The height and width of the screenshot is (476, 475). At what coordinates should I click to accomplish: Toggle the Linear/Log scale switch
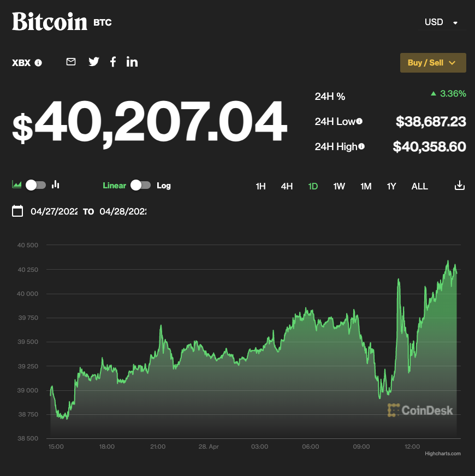[x=140, y=185]
